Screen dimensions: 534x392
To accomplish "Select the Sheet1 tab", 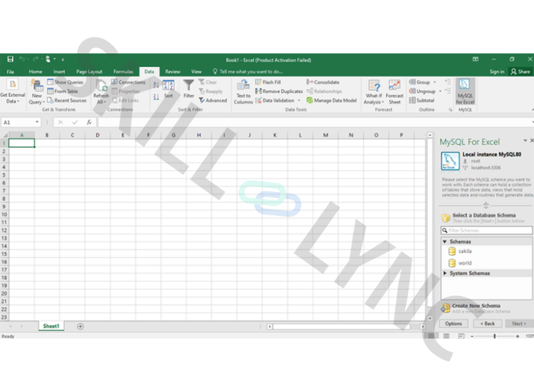I will tap(51, 326).
